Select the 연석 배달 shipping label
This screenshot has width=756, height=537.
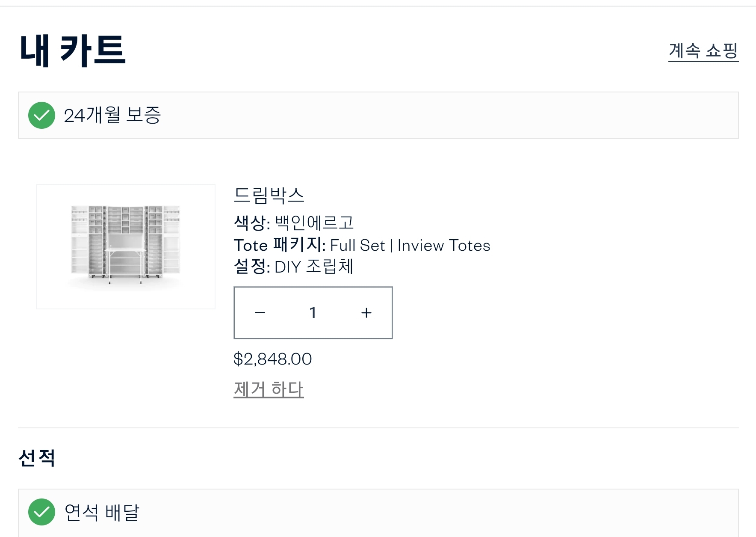coord(102,512)
